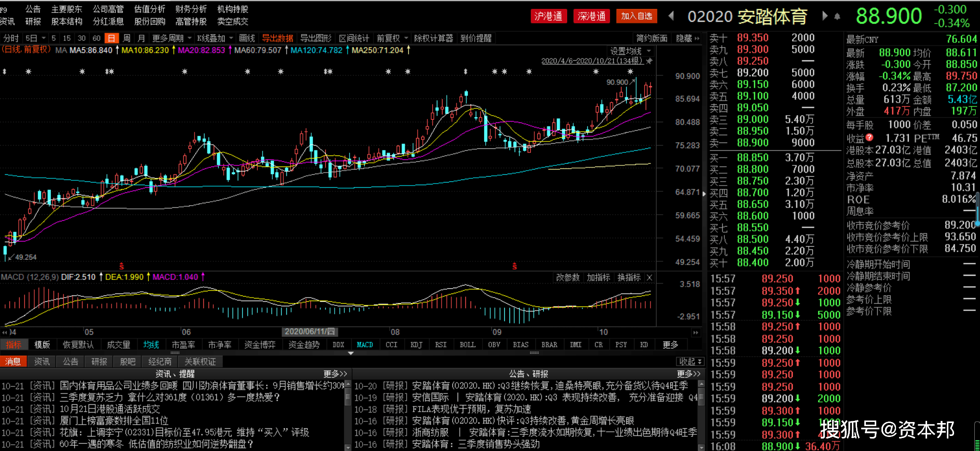Screen dimensions: 980x451
Task: Select the 2020/06/11/四 date marker on timeline
Action: click(x=310, y=332)
